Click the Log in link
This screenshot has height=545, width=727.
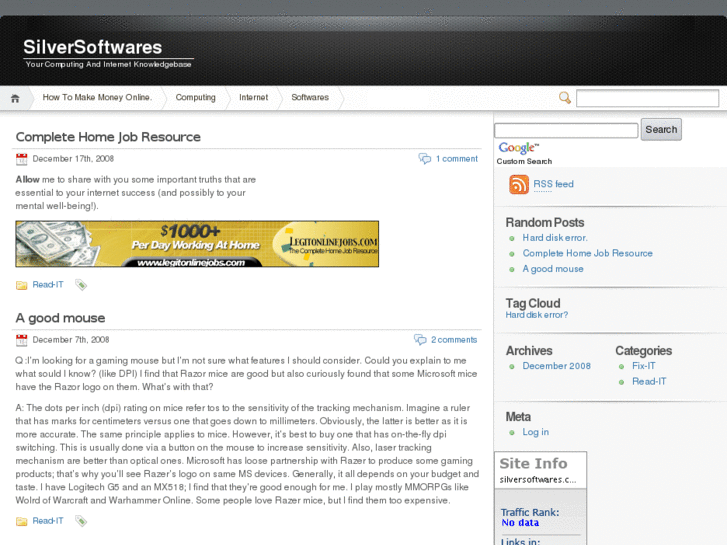pos(536,432)
